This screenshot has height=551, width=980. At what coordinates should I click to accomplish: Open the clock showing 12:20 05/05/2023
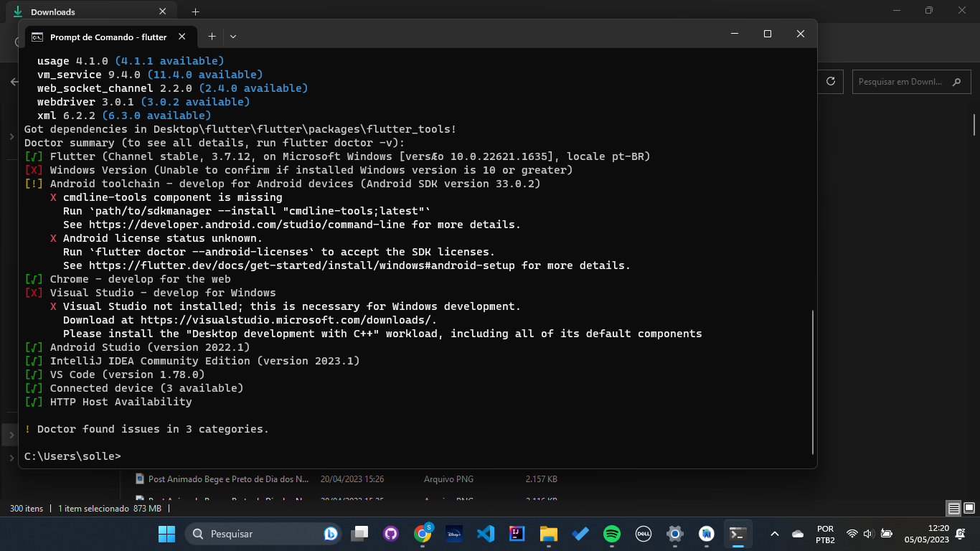(x=927, y=534)
